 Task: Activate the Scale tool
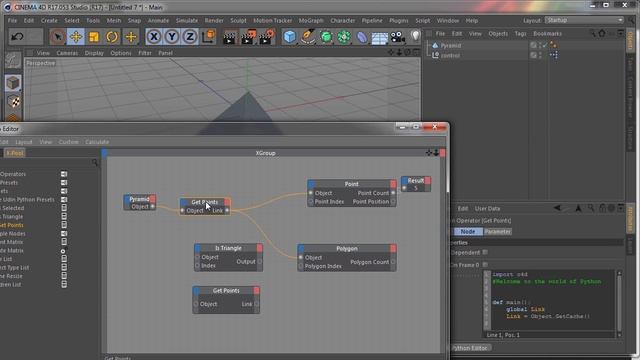pos(94,37)
